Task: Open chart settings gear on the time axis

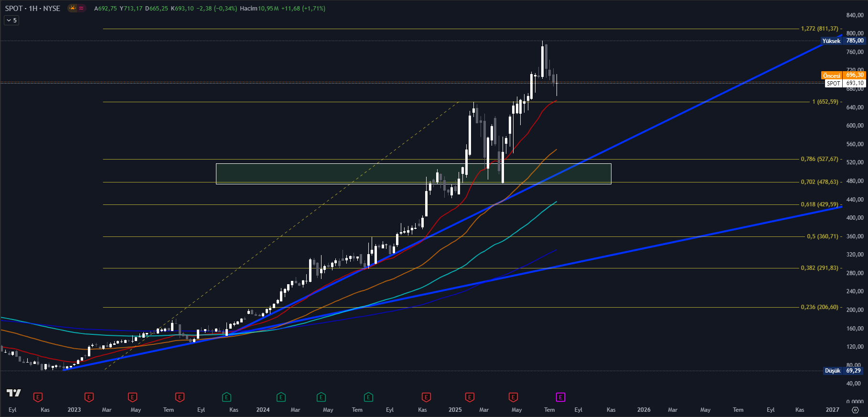Action: tap(855, 410)
